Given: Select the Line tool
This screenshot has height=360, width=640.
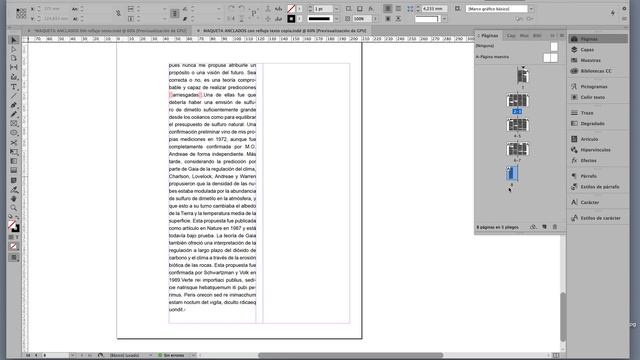Looking at the screenshot, I should (14, 96).
